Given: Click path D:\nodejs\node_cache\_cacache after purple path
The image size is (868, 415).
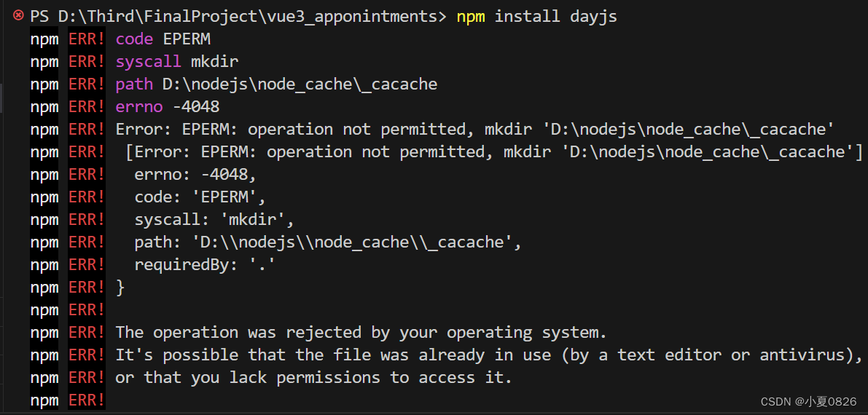Looking at the screenshot, I should (x=300, y=84).
